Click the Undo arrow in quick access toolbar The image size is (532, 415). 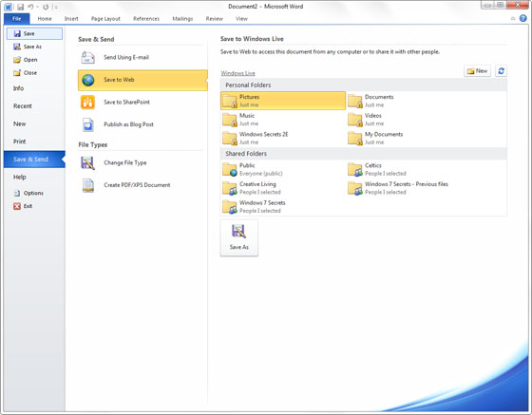30,7
